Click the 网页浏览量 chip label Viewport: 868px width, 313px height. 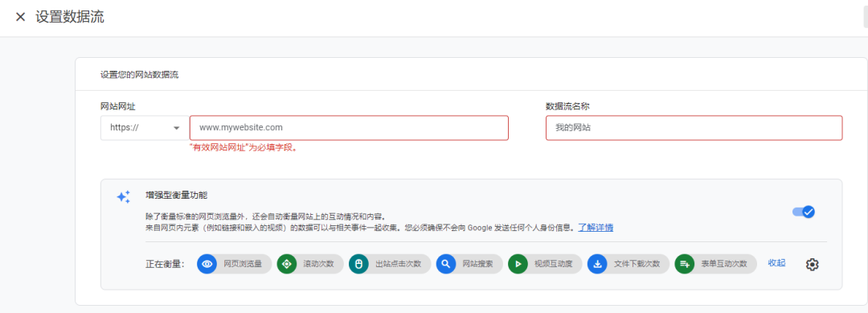pos(243,264)
